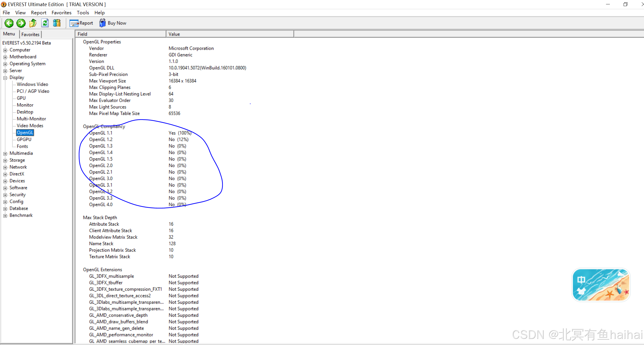Click the floating beach-themed input method widget
Screen dimensions: 644x345
point(601,285)
